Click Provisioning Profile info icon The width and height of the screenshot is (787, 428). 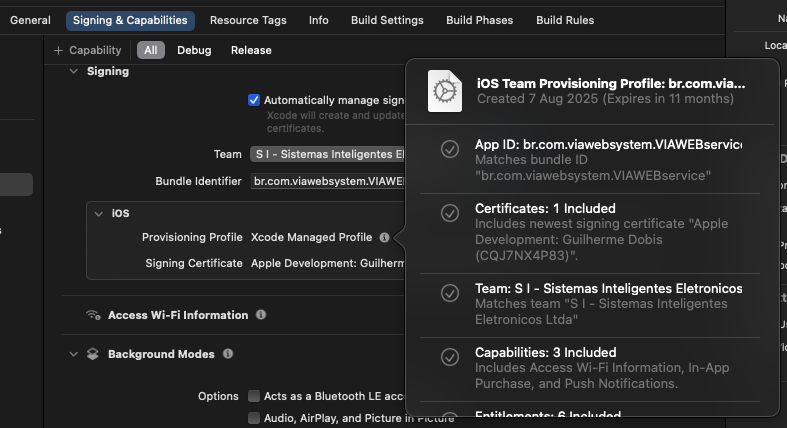pos(384,237)
